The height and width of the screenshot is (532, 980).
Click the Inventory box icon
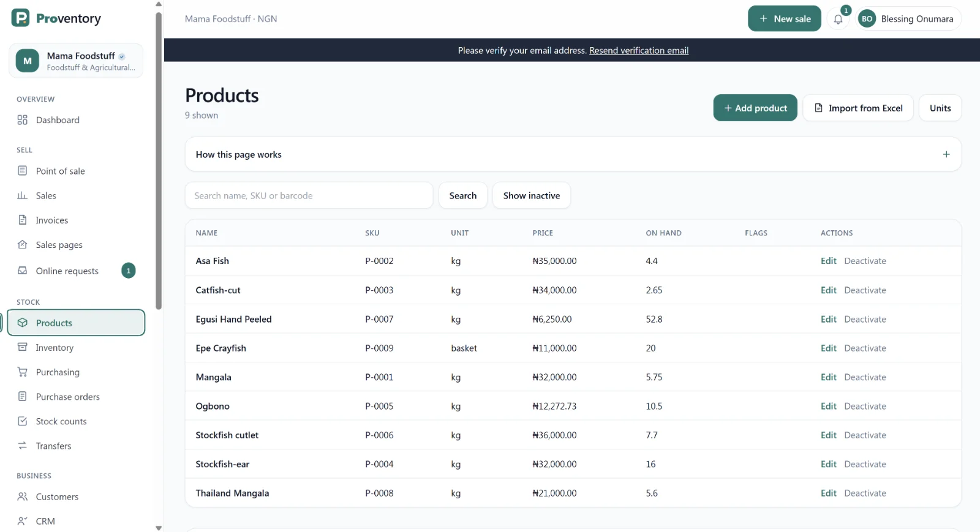(x=23, y=347)
